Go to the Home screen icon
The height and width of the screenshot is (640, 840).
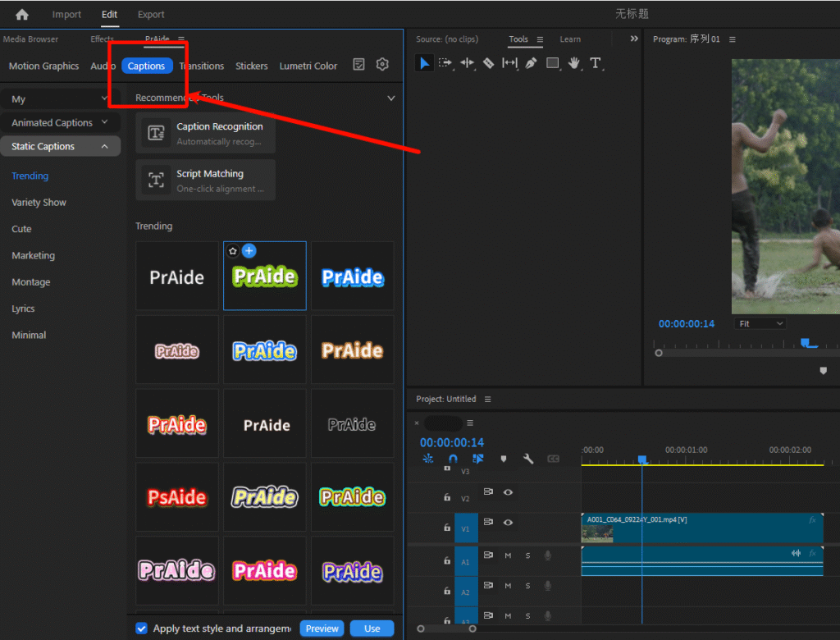(x=22, y=15)
